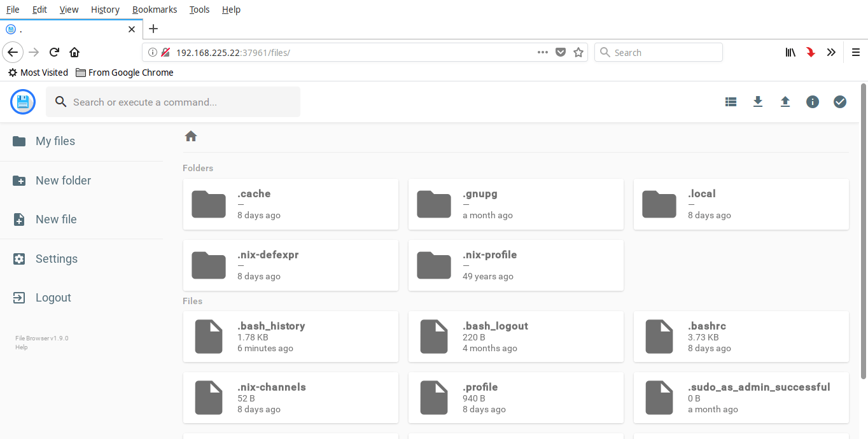Open Settings in the sidebar

(x=81, y=259)
